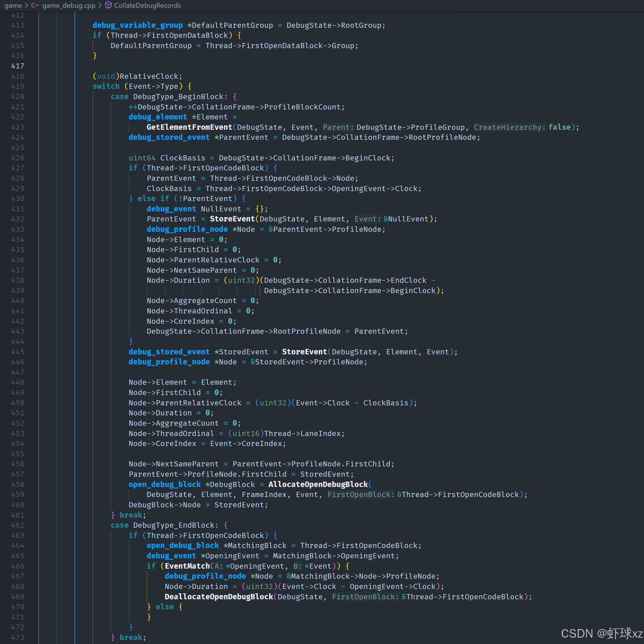
Task: Click the C++ file icon in breadcrumb
Action: (35, 5)
